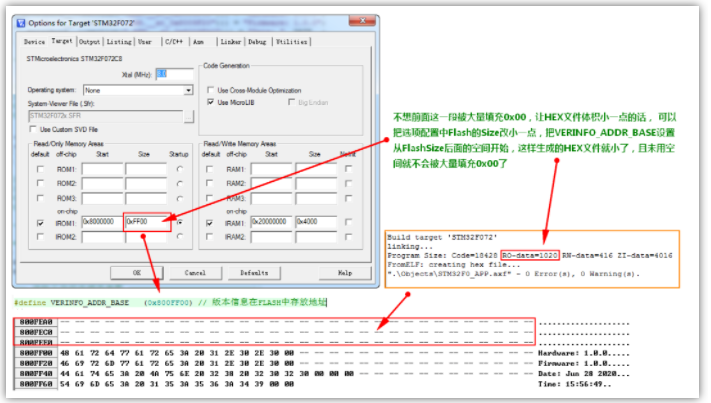Select the IROM2 Startup radio button
The height and width of the screenshot is (403, 711).
tap(180, 236)
